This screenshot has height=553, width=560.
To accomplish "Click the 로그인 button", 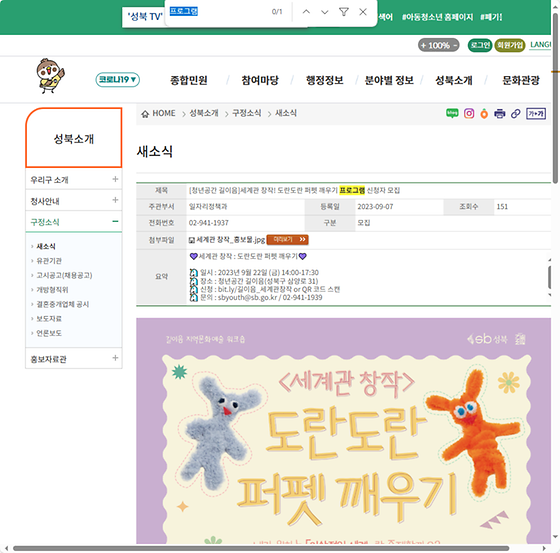I will pos(480,45).
